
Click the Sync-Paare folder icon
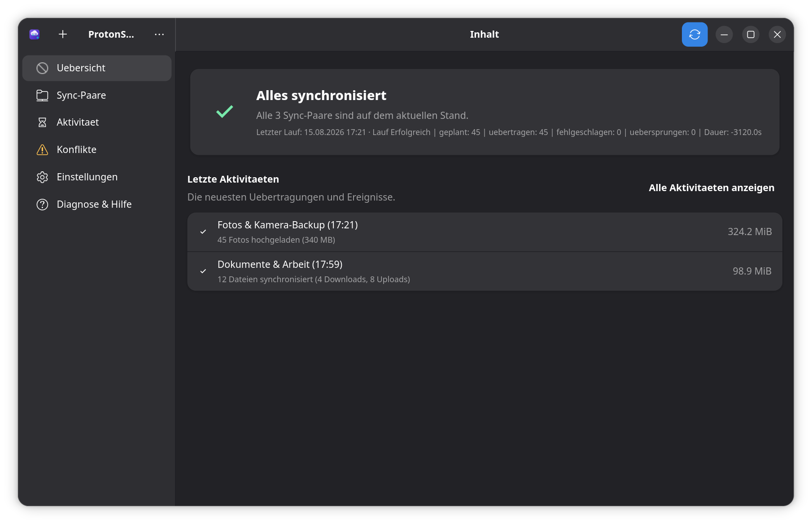coord(42,95)
